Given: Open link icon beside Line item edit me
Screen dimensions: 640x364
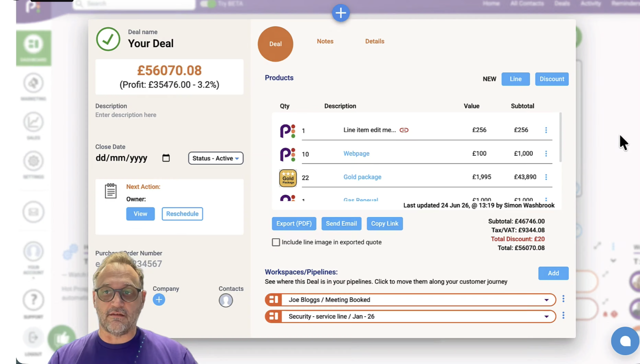Looking at the screenshot, I should click(404, 130).
